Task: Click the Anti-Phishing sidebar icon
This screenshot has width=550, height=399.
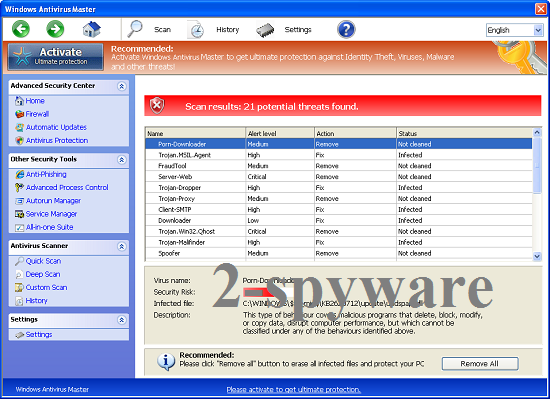Action: 19,174
